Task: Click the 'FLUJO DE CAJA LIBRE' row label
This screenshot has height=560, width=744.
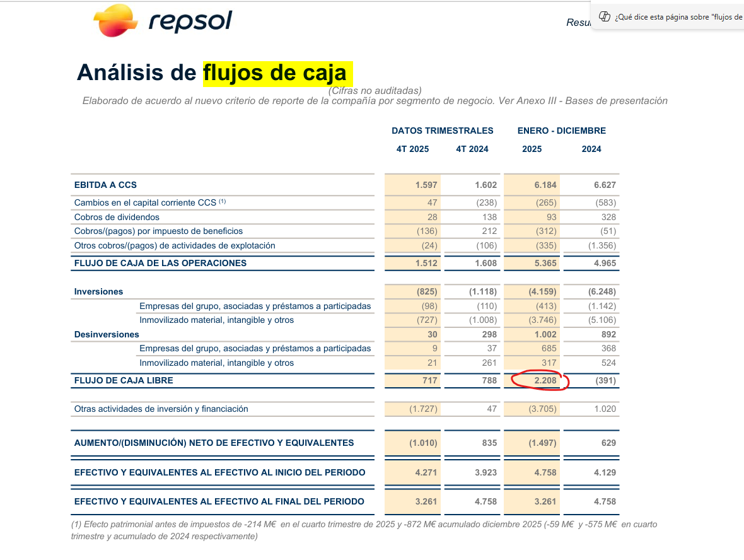Action: (x=124, y=380)
